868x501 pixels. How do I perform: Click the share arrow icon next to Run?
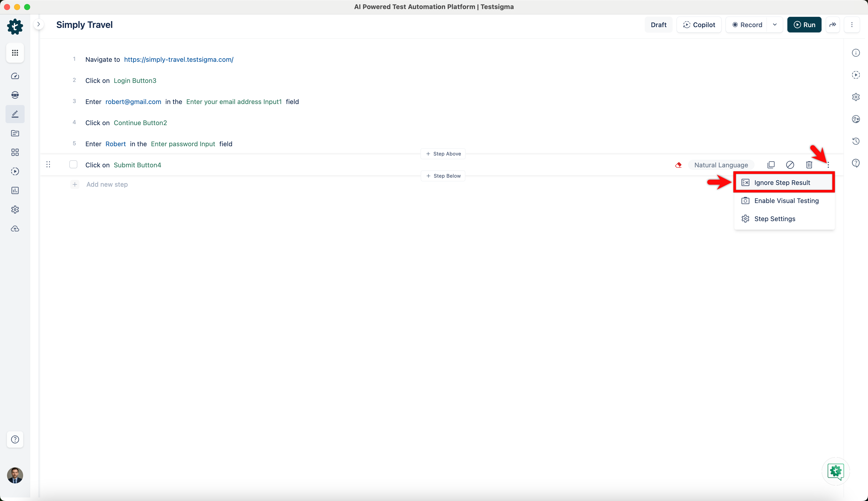pos(833,25)
